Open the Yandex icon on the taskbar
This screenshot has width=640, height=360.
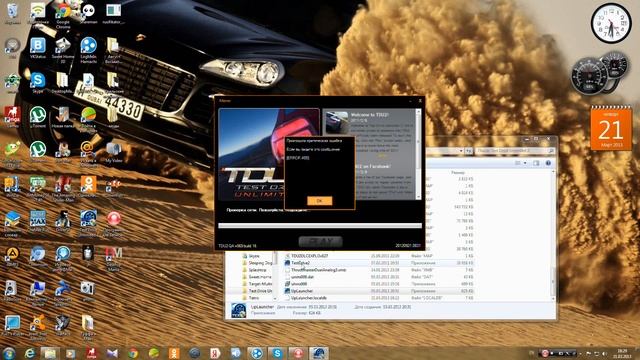pyautogui.click(x=215, y=353)
